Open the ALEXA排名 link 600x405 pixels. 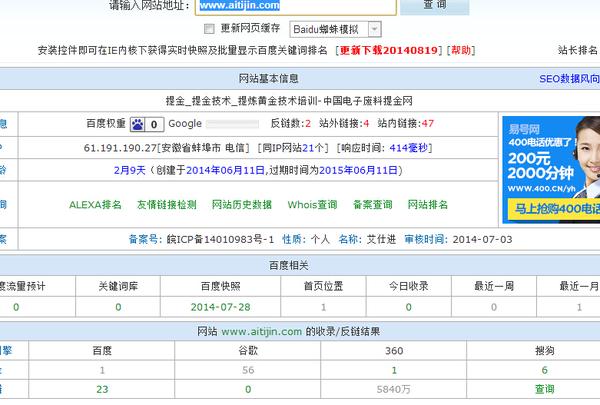coord(95,205)
